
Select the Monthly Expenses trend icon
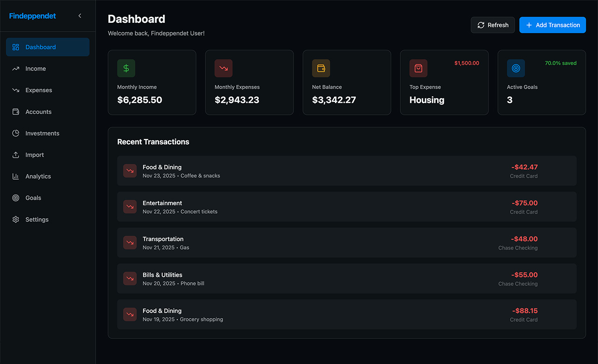223,68
